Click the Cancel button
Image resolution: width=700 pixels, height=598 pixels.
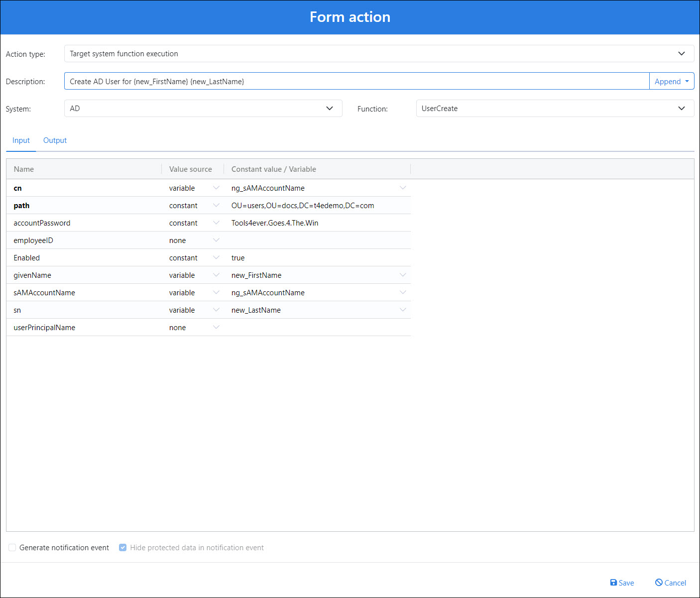click(x=670, y=583)
